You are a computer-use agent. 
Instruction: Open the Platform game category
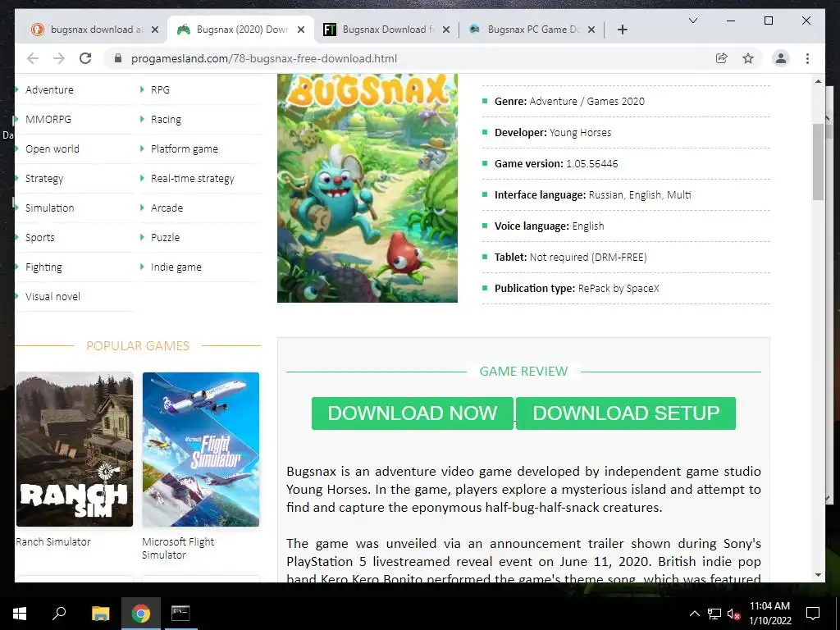tap(185, 148)
